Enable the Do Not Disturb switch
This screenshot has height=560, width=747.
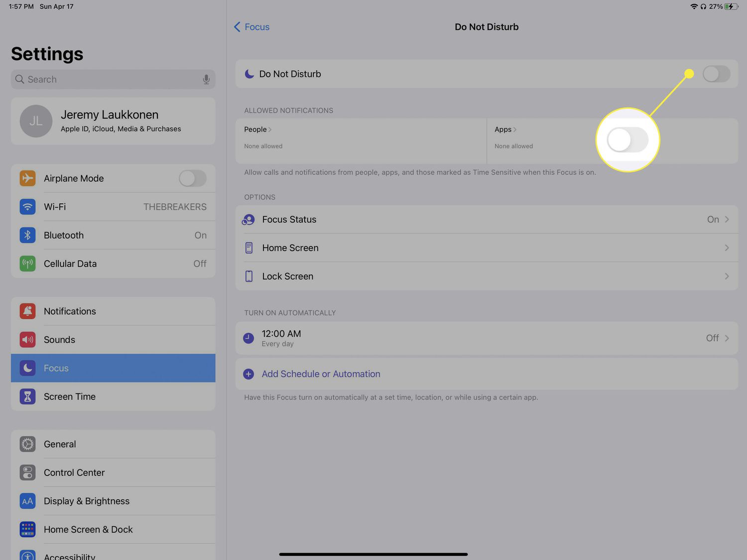click(x=716, y=74)
